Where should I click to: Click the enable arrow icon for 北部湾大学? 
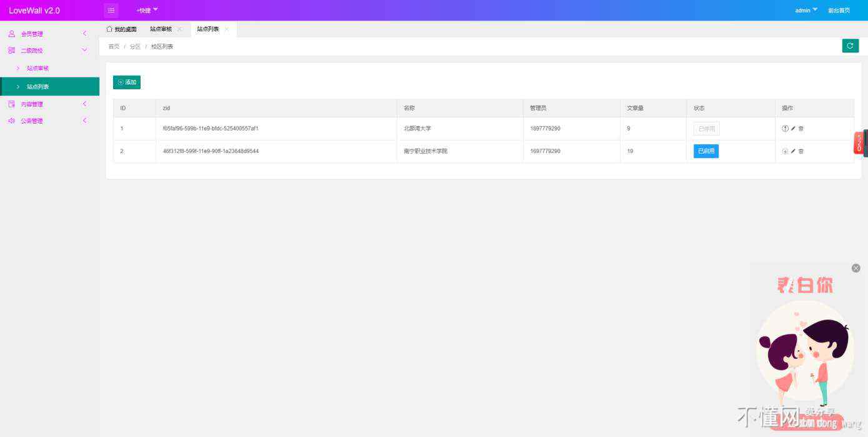(x=786, y=129)
